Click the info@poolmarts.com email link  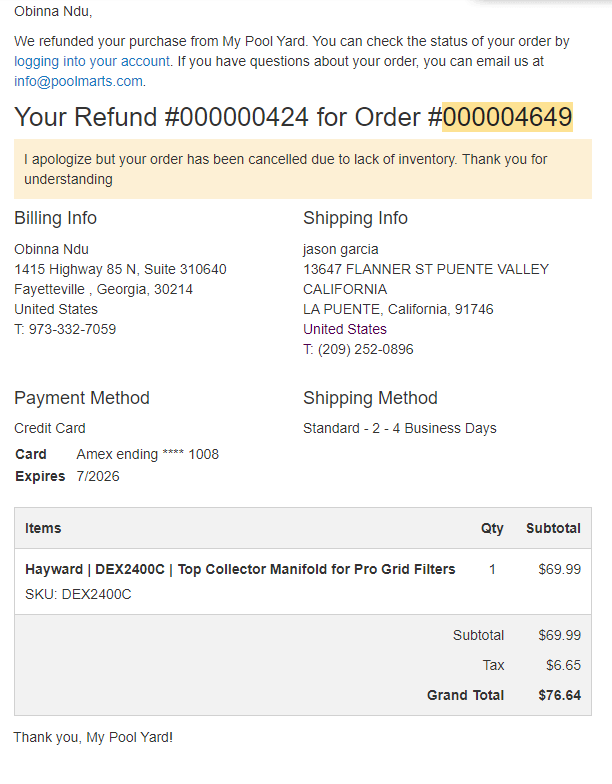pos(78,81)
